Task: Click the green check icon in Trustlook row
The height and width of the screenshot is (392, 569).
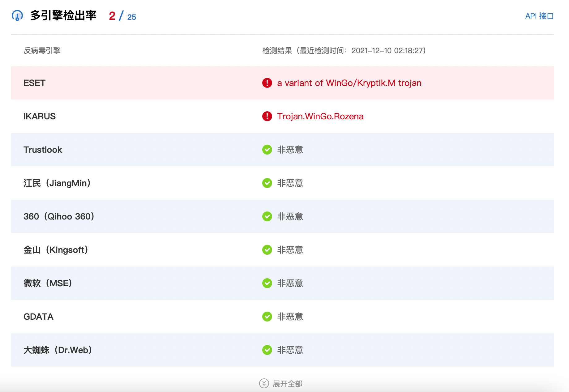Action: [x=267, y=150]
